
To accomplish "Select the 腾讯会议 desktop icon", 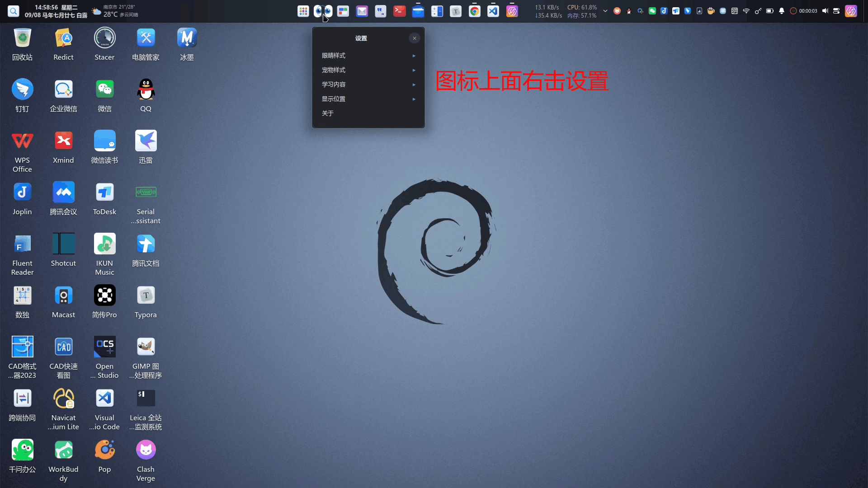I will click(63, 199).
